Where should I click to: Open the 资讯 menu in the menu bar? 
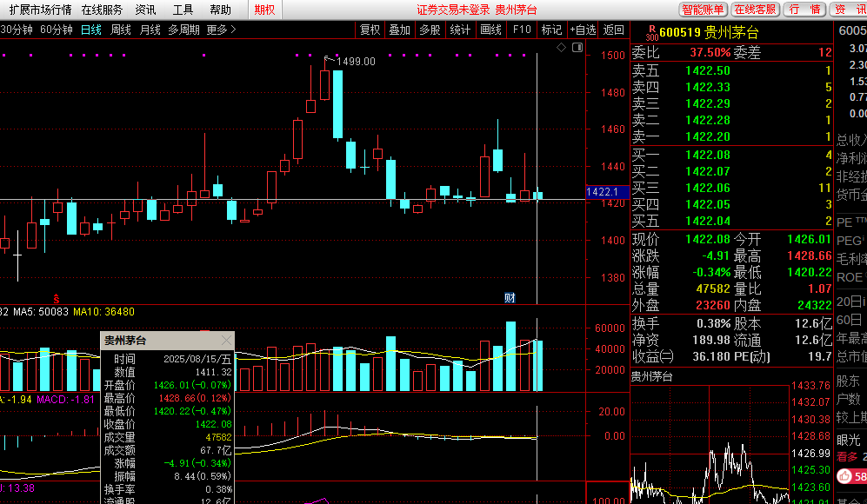(145, 10)
